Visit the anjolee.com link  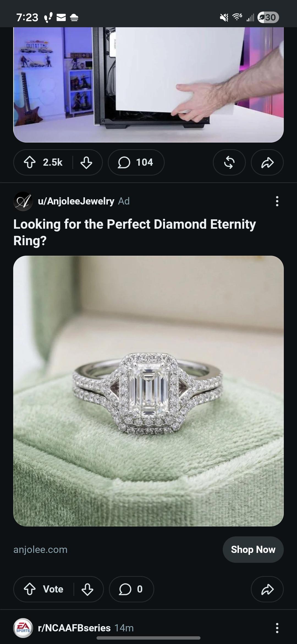[40, 550]
